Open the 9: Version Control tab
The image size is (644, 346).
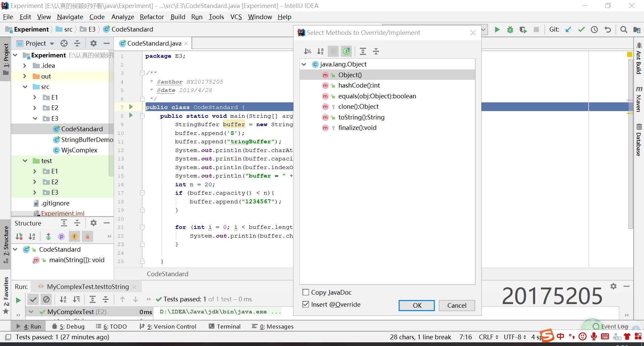tap(168, 327)
